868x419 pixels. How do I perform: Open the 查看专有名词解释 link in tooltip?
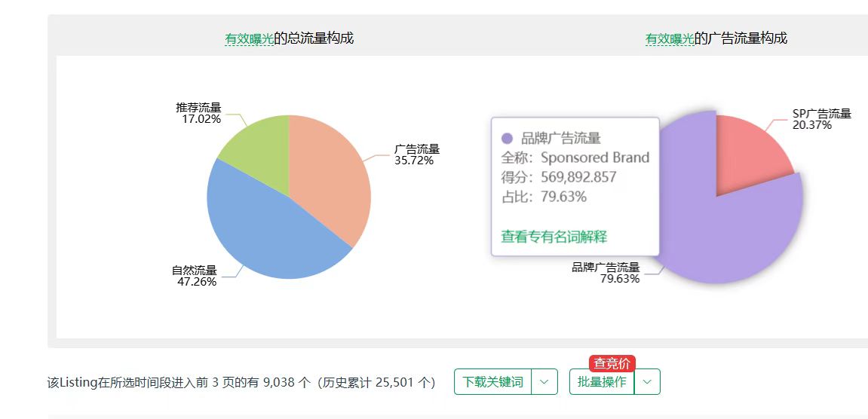(554, 237)
